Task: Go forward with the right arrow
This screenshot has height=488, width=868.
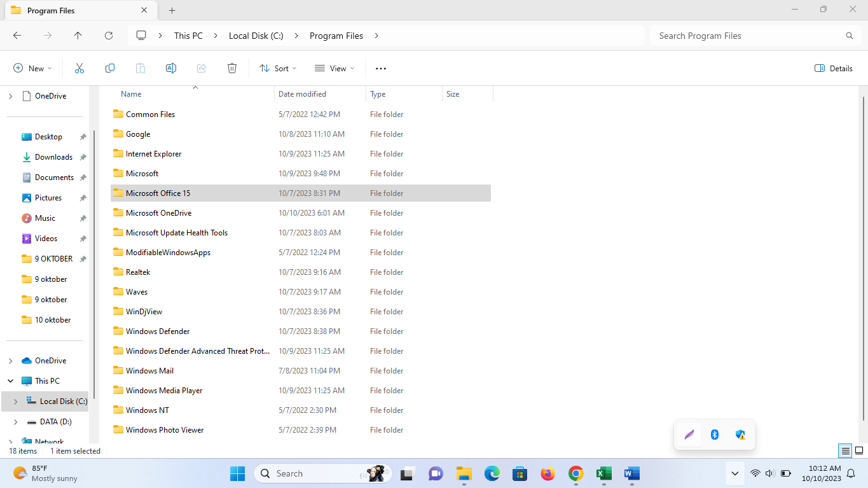Action: (48, 36)
